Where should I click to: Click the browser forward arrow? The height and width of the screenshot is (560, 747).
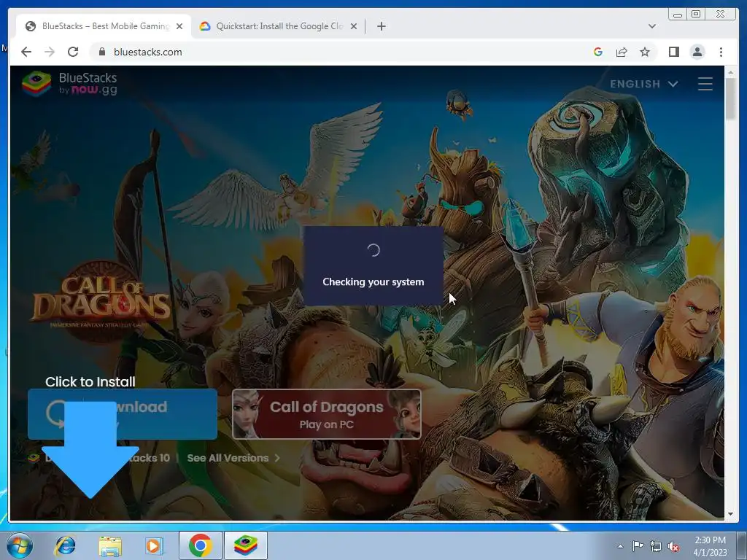tap(50, 52)
